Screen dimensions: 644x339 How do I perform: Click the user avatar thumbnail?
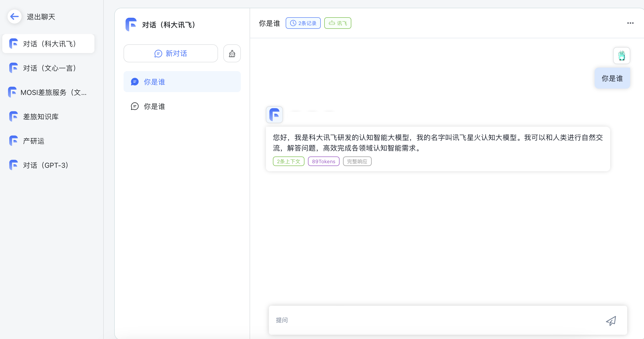point(622,56)
